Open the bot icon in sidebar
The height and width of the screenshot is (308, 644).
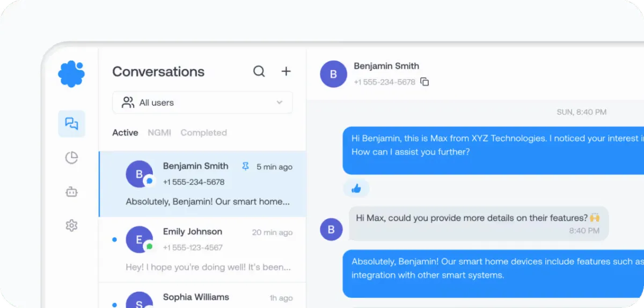71,191
